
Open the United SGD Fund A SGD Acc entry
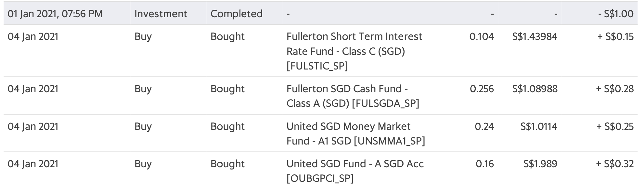355,171
